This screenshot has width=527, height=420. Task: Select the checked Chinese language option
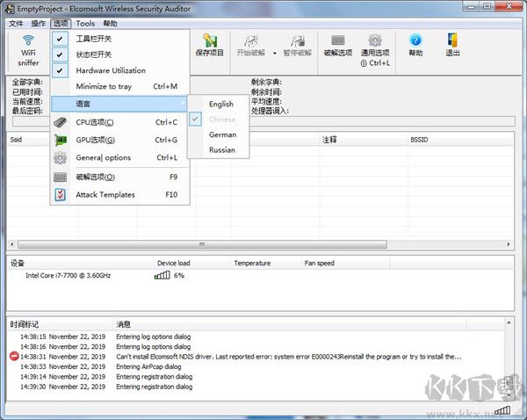pyautogui.click(x=219, y=119)
